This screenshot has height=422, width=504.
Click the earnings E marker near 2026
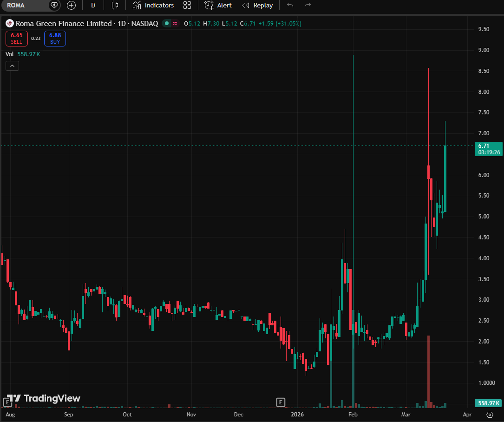pos(281,402)
